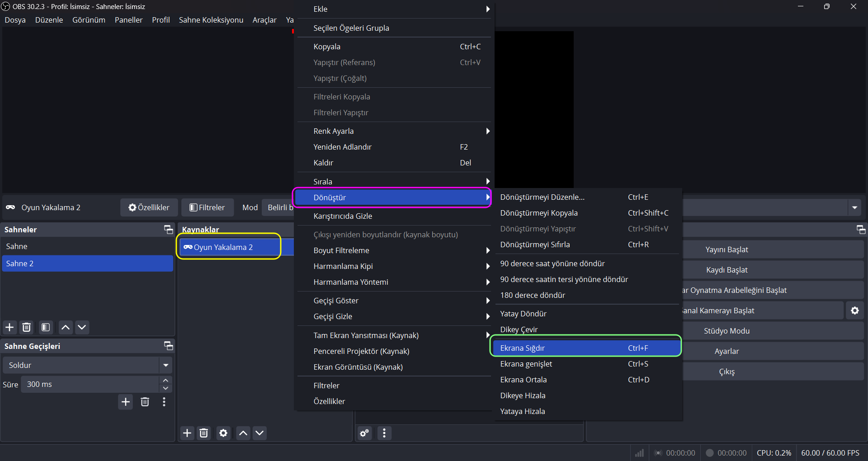Move scene up arrow in Sahneler panel
The width and height of the screenshot is (868, 461).
[66, 327]
